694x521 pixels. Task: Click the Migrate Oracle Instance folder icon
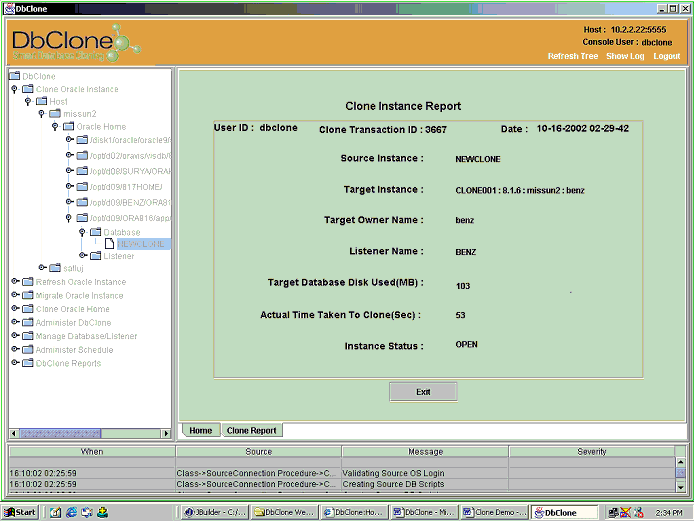(28, 295)
